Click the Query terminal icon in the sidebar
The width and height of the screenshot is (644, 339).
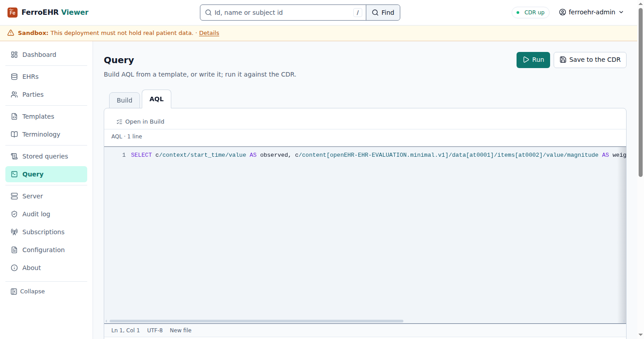(x=14, y=174)
